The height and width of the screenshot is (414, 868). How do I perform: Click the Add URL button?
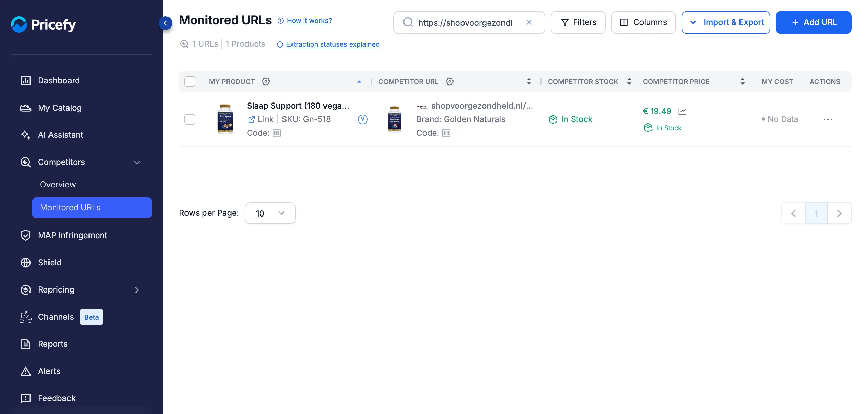(x=814, y=22)
